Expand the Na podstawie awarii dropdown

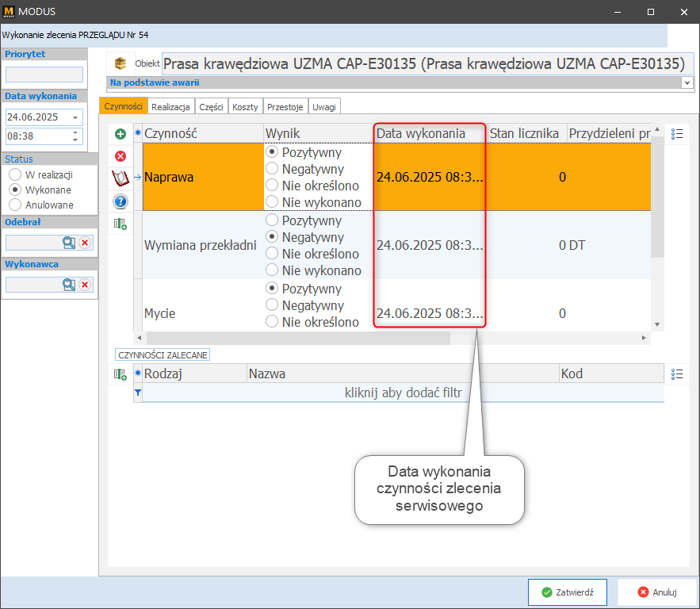tap(687, 82)
